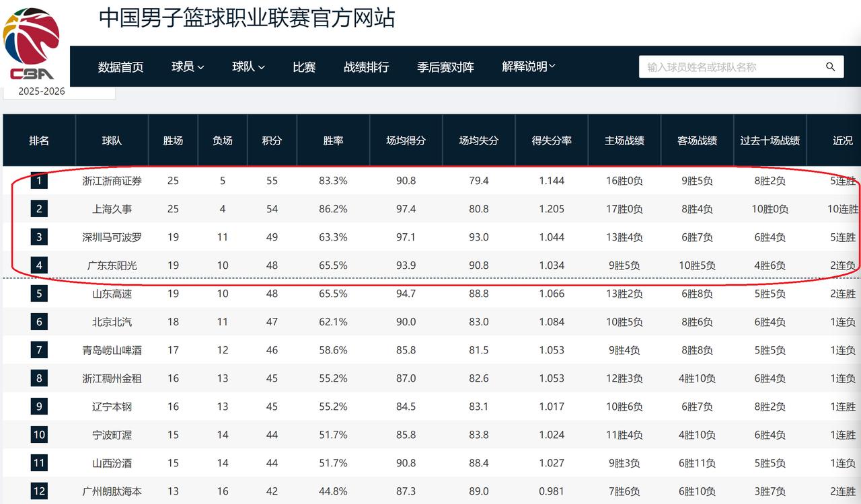Viewport: 861px width, 504px height.
Task: Sort by 排名 column header
Action: tap(39, 140)
